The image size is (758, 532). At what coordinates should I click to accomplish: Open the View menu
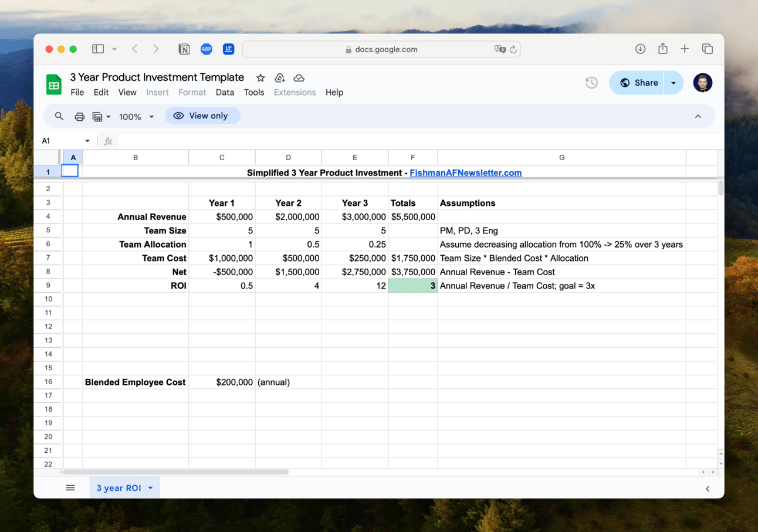tap(127, 92)
